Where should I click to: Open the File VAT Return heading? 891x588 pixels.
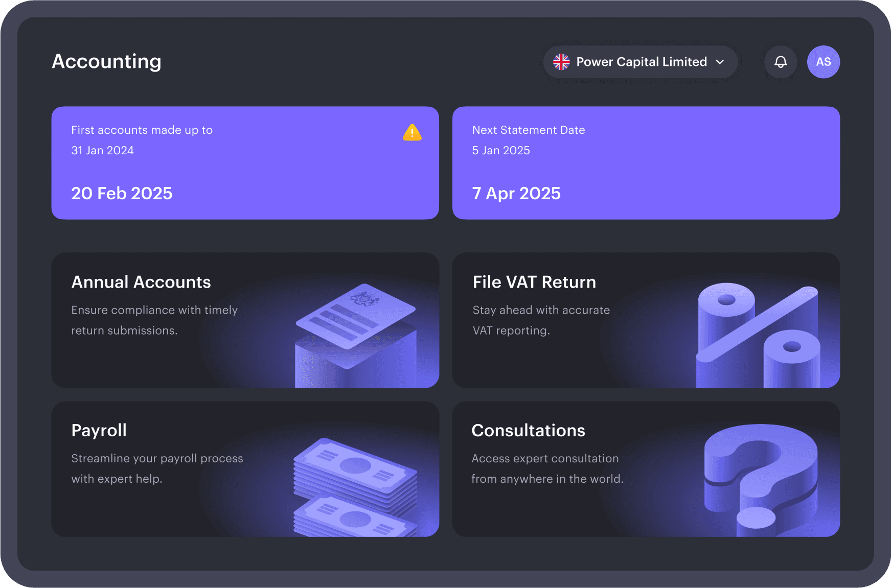pyautogui.click(x=534, y=282)
